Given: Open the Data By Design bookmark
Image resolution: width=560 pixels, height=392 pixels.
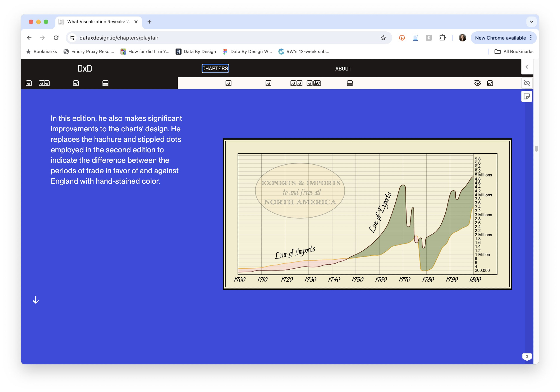Looking at the screenshot, I should point(196,52).
